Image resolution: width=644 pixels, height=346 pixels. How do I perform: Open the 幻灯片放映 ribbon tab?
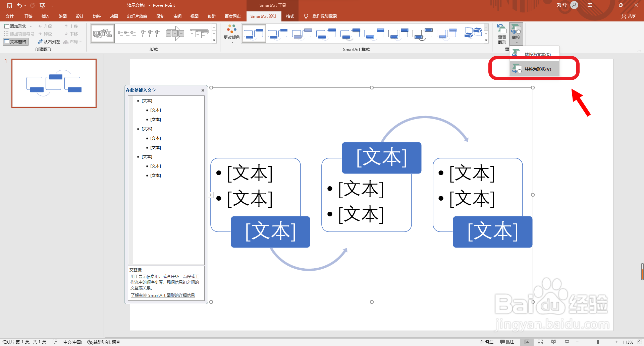[137, 16]
